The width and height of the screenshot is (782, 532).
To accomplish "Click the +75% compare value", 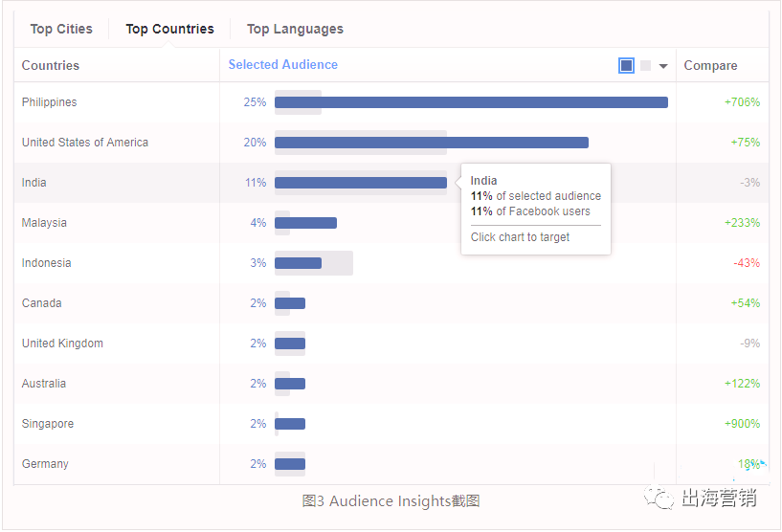I will pyautogui.click(x=745, y=143).
